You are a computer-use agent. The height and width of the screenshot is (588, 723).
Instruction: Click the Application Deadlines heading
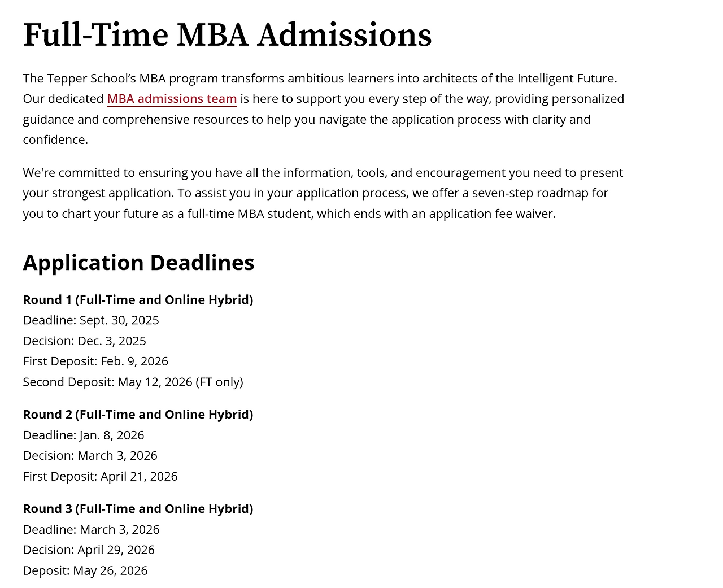coord(138,263)
